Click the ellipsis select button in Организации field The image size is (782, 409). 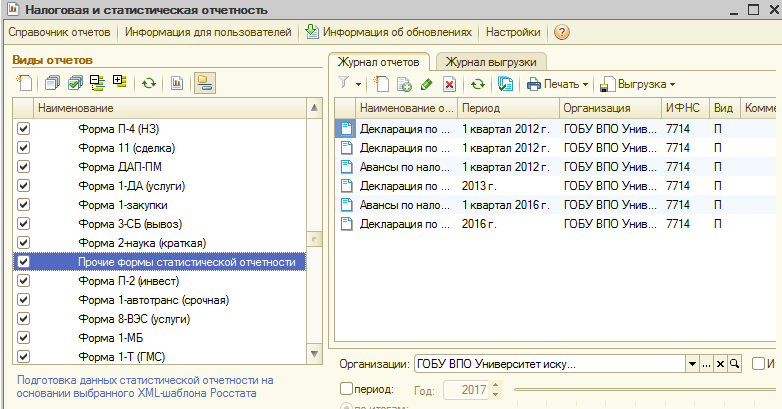pyautogui.click(x=706, y=364)
